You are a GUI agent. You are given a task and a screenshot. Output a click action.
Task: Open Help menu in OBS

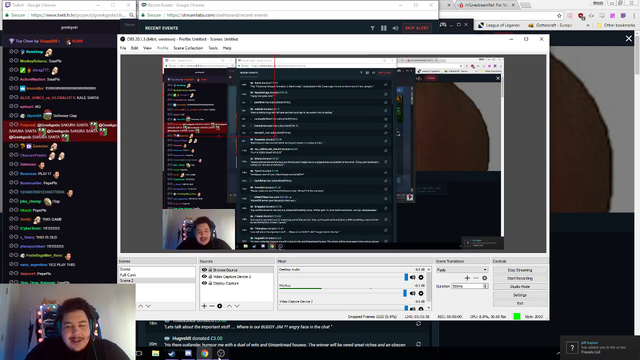pos(227,48)
